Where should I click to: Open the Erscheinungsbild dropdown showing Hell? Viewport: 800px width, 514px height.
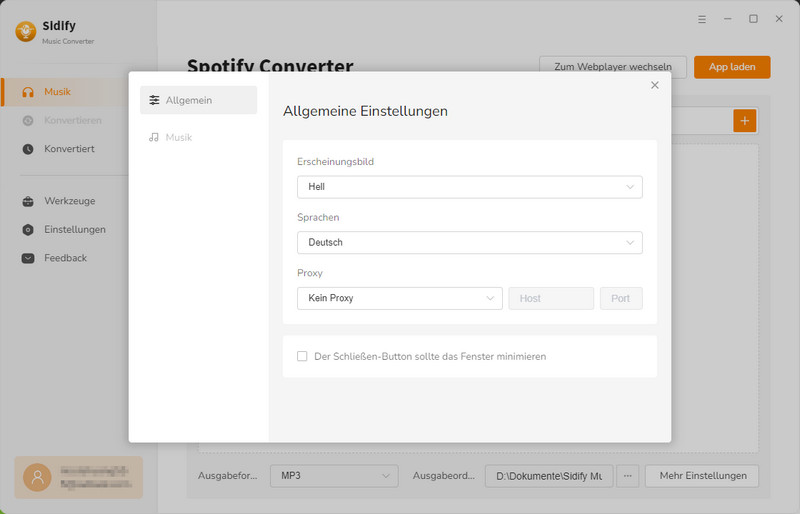pyautogui.click(x=469, y=187)
